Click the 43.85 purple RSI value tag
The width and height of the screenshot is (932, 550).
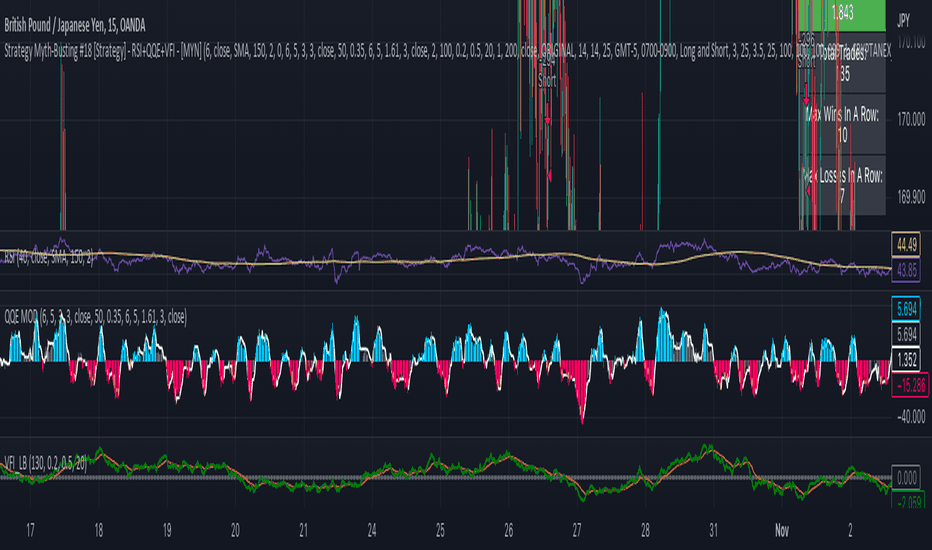906,270
